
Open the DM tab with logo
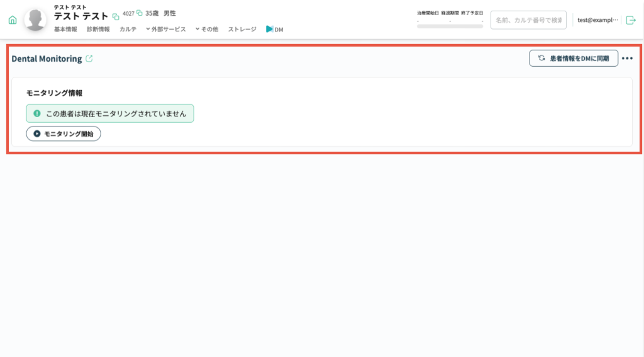click(275, 30)
